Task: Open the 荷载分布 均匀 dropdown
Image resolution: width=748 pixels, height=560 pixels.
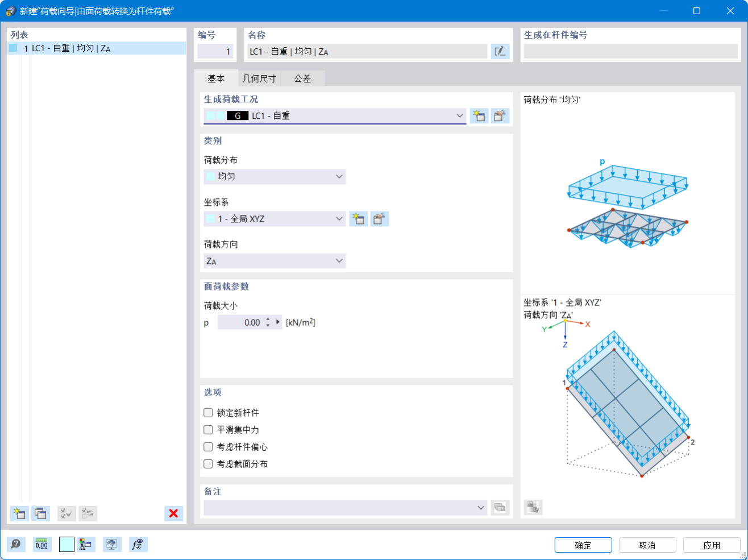Action: 275,177
